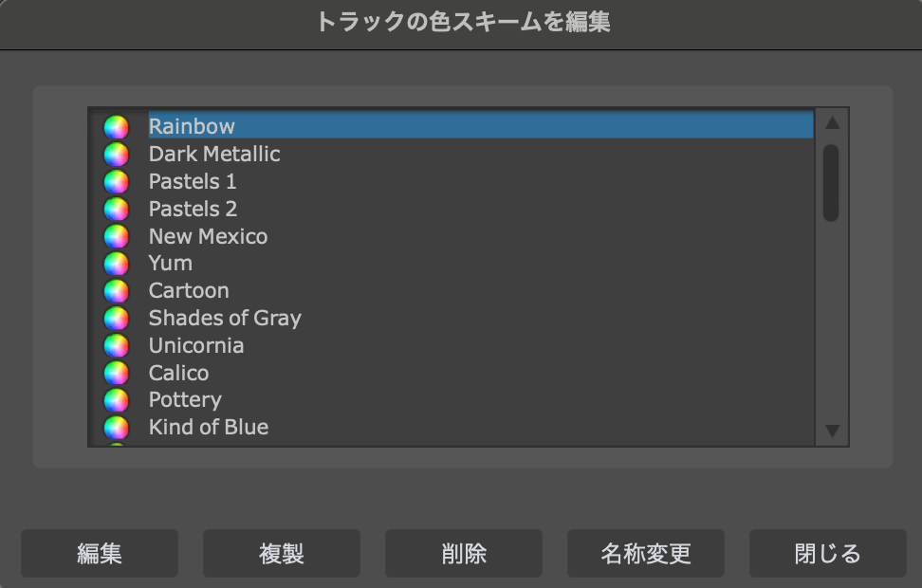This screenshot has width=922, height=588.
Task: Close the dialog with 閉じる button
Action: (x=828, y=553)
